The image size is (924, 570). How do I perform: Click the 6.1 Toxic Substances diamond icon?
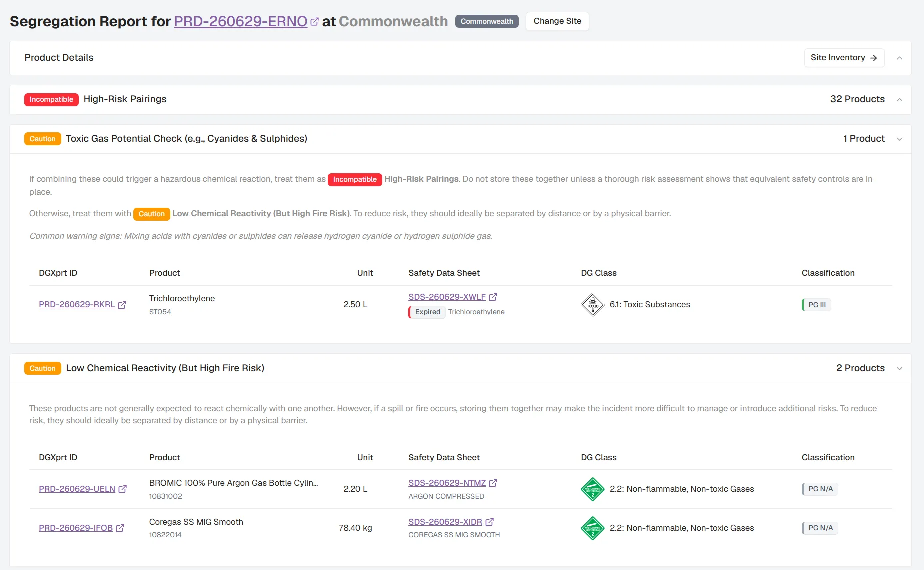pyautogui.click(x=593, y=305)
